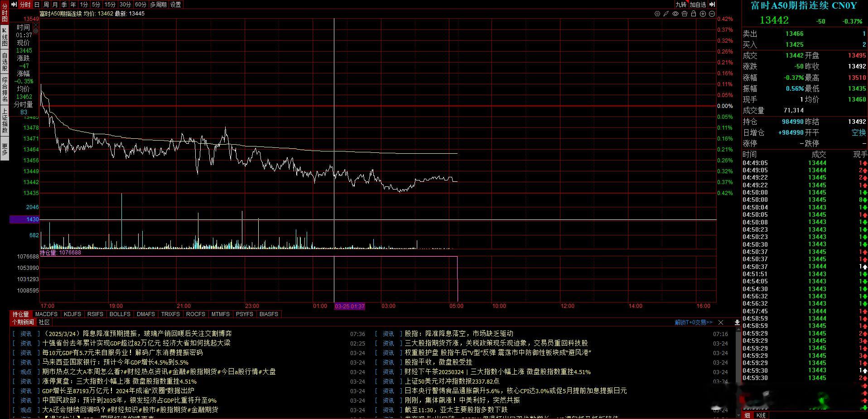Viewport: 868px width, 419px height.
Task: Zoom in using the plus circle icon
Action: click(x=703, y=14)
